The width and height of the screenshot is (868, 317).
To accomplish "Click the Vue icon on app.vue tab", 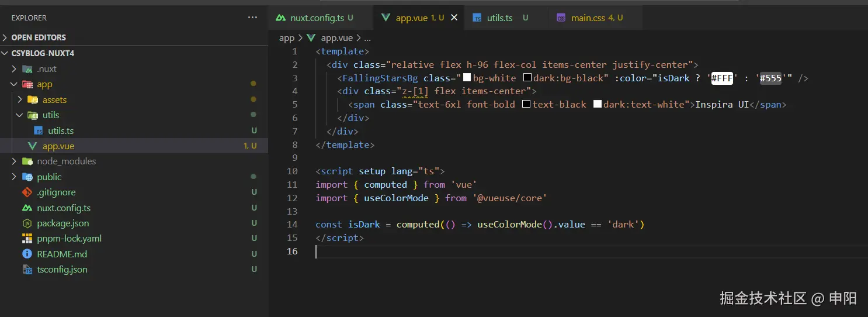I will [x=386, y=18].
